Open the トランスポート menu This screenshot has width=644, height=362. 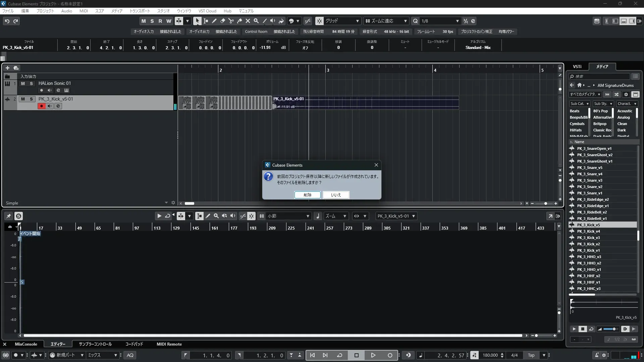tap(140, 11)
